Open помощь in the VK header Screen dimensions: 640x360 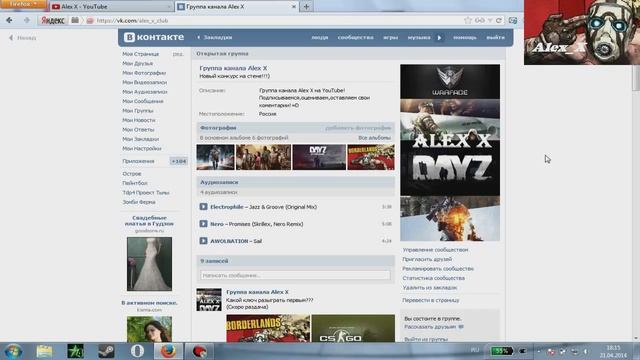coord(464,38)
